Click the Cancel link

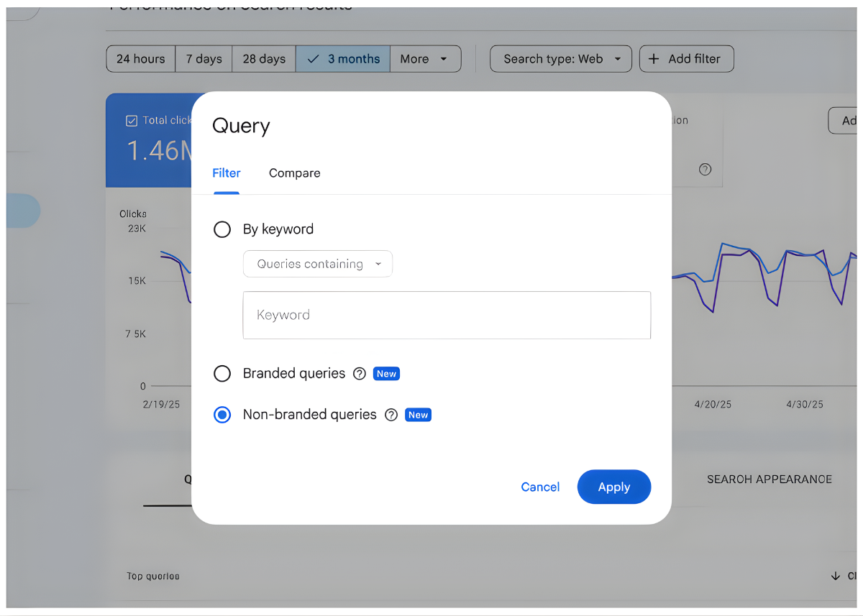coord(540,487)
